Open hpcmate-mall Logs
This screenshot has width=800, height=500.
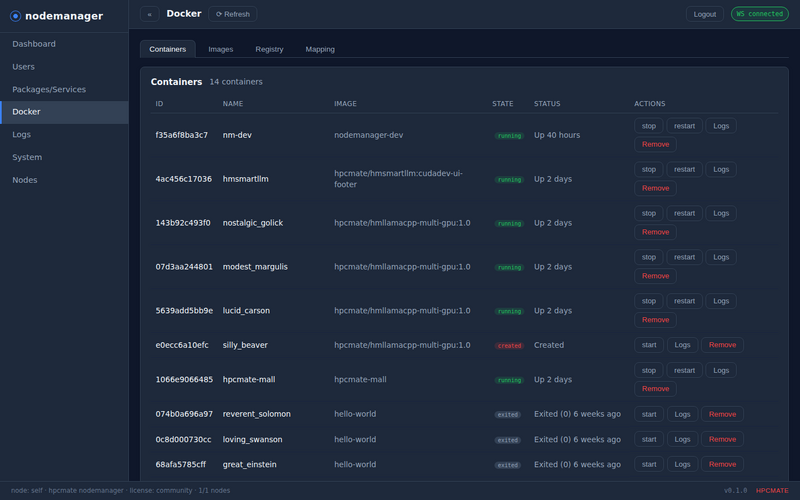(x=721, y=370)
